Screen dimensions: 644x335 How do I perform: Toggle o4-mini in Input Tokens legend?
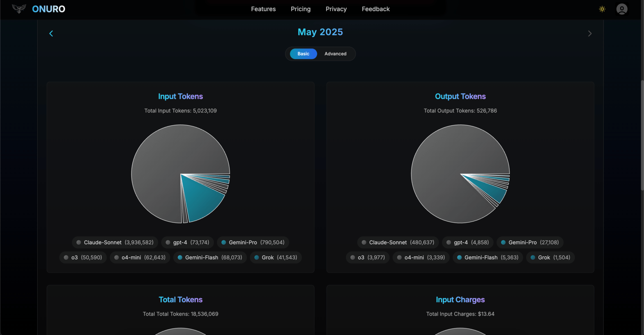[x=140, y=257]
